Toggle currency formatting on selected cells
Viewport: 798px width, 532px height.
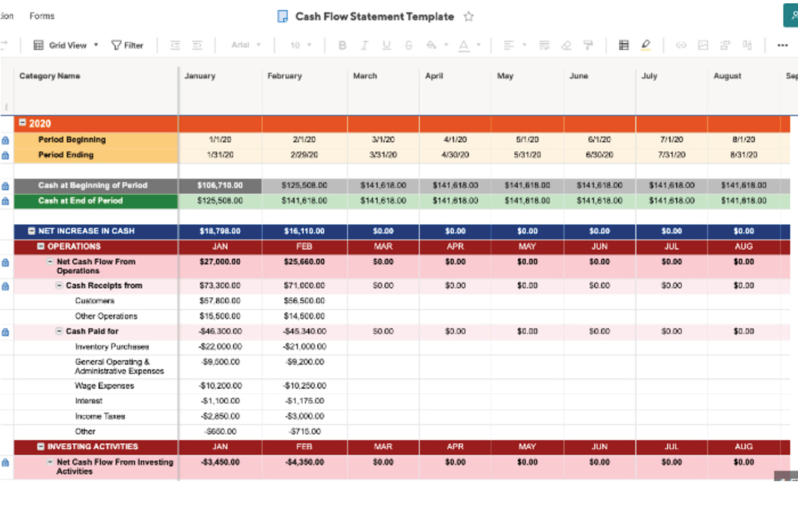(624, 45)
